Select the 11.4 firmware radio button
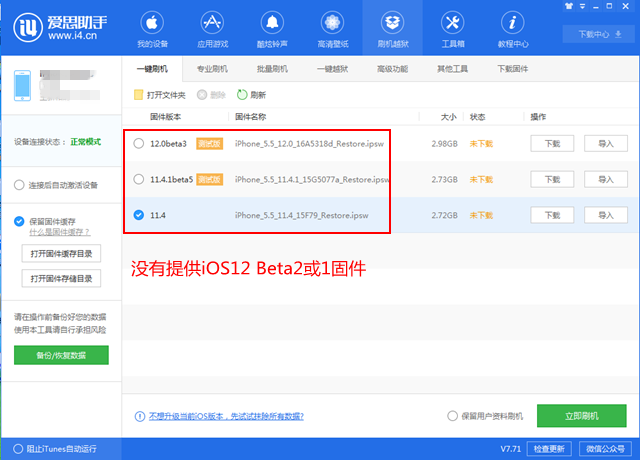640x460 pixels. pos(139,215)
